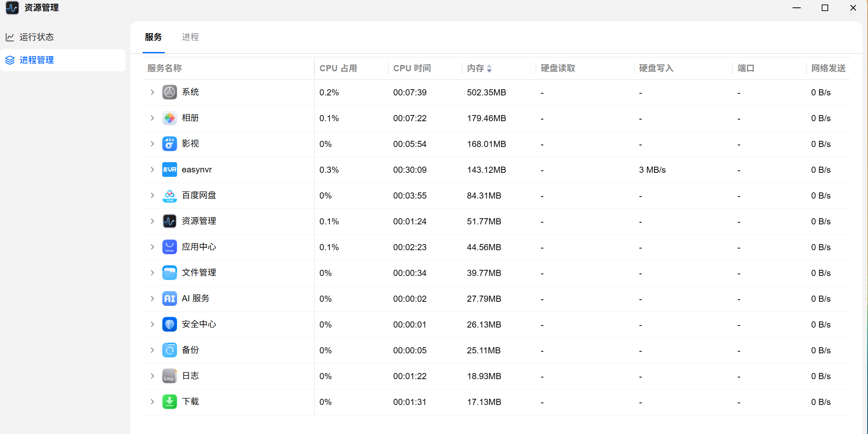868x434 pixels.
Task: Expand the 下载 service row
Action: (x=152, y=402)
